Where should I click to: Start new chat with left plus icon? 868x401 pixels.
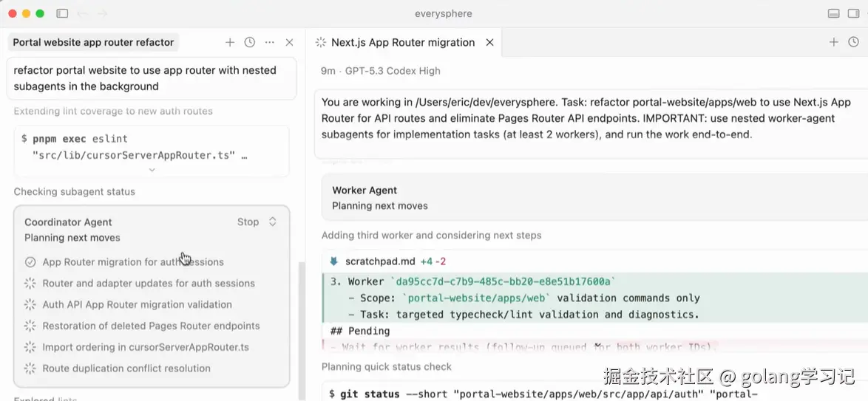(230, 43)
